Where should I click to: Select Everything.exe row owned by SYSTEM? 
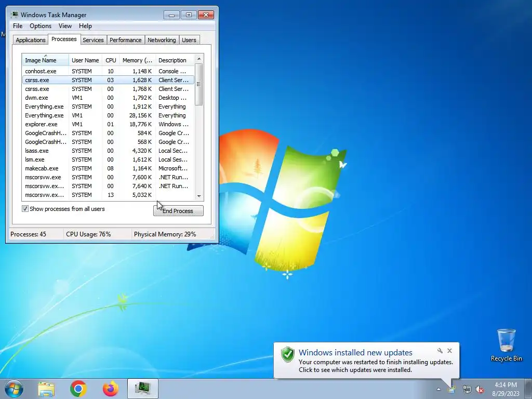[x=108, y=107]
